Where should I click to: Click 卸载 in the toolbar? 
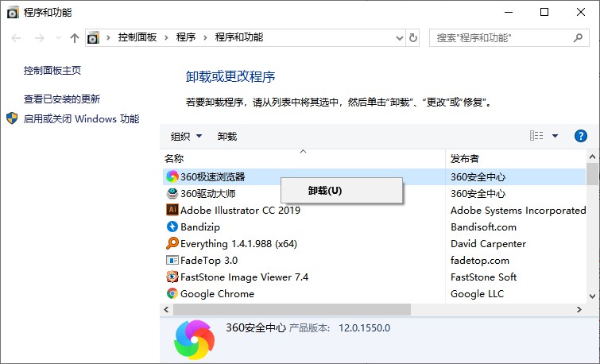[227, 136]
